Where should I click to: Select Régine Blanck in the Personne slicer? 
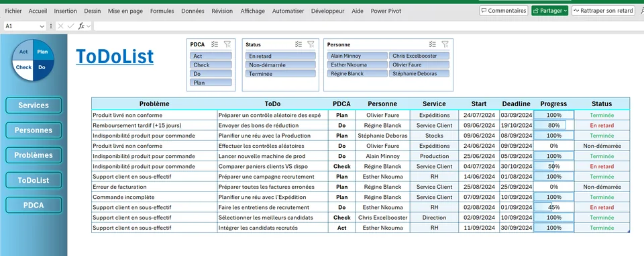point(358,74)
